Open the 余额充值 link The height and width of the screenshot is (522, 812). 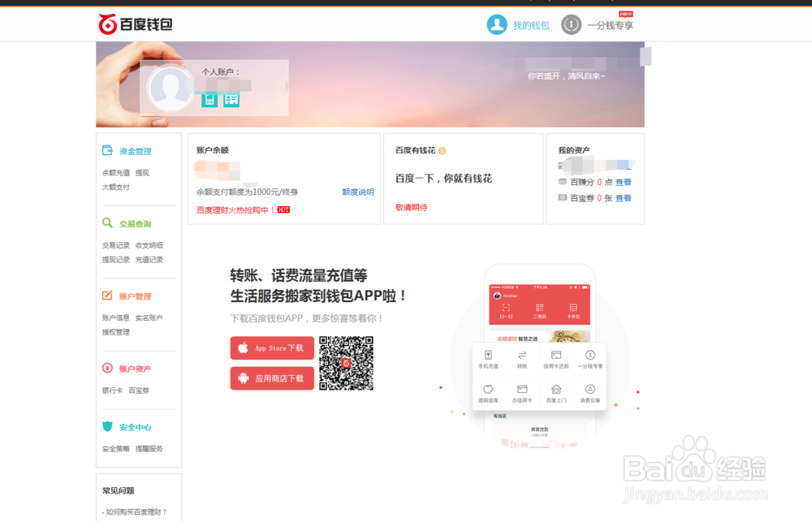(116, 173)
